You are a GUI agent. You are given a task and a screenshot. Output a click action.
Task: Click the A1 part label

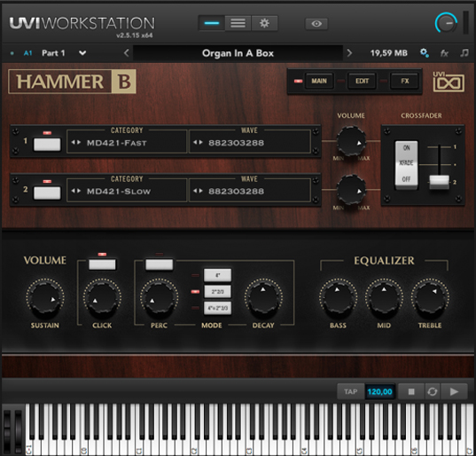pyautogui.click(x=27, y=53)
